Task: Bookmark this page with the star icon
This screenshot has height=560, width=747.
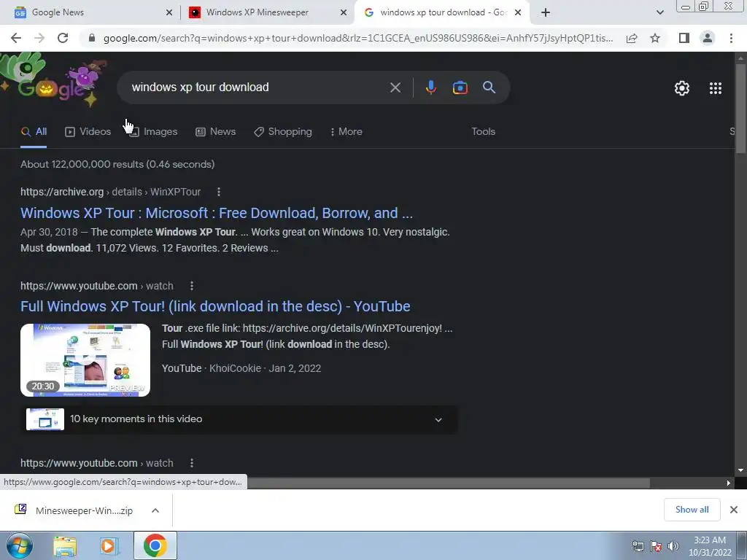Action: pos(655,38)
